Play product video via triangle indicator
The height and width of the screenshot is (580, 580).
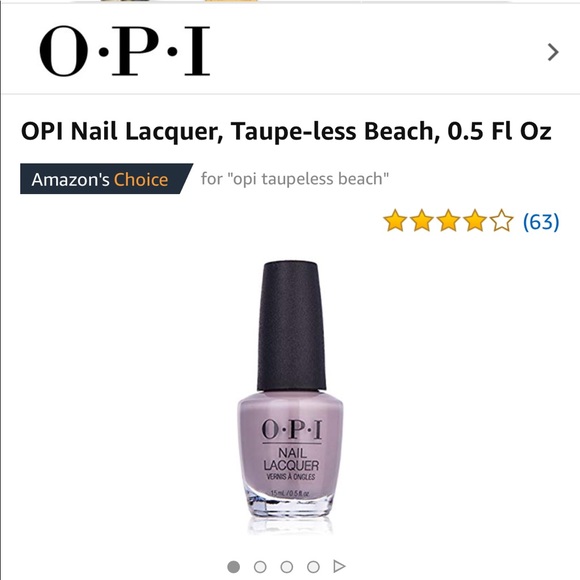(339, 566)
